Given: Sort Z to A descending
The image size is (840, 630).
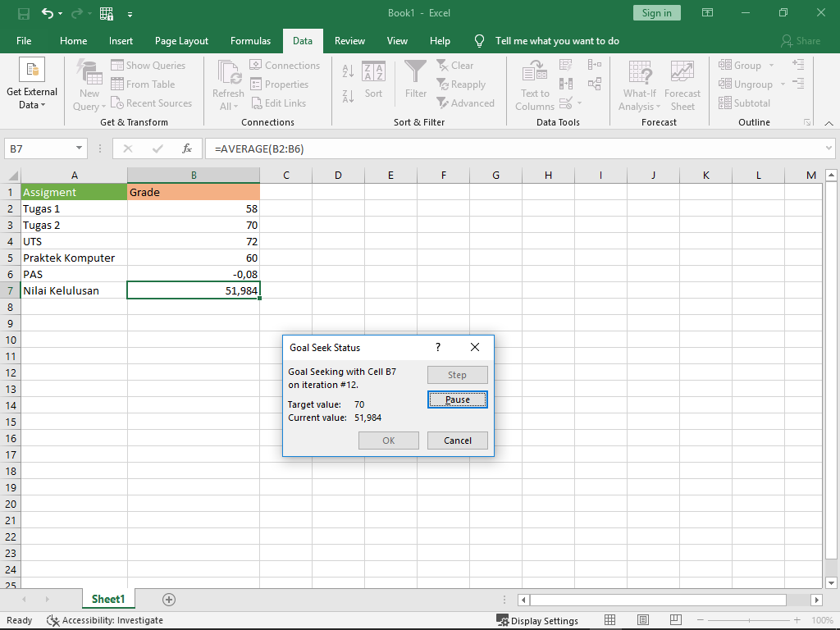Looking at the screenshot, I should pos(348,97).
